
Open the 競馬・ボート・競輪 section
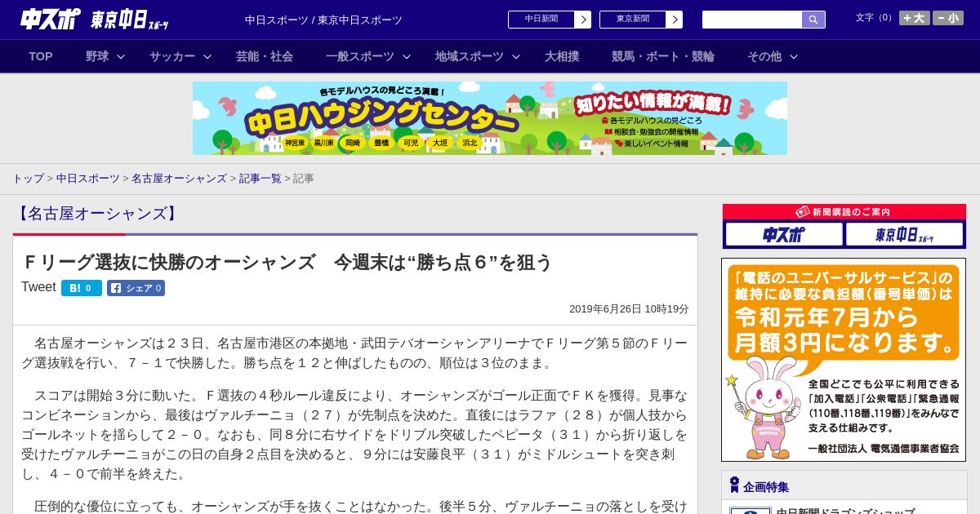(663, 56)
